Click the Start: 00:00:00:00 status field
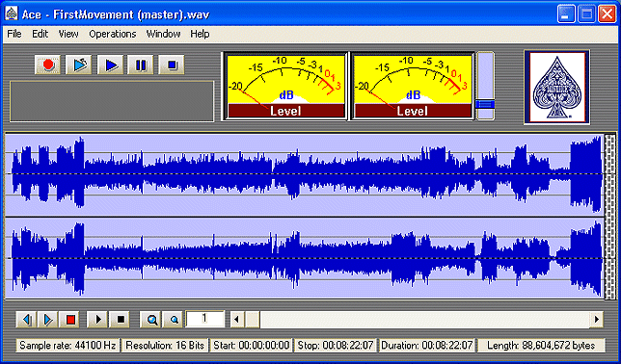621x364 pixels. click(252, 346)
